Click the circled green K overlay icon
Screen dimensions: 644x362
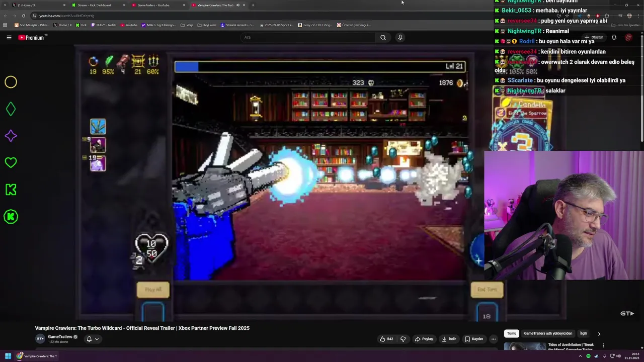pos(11,217)
